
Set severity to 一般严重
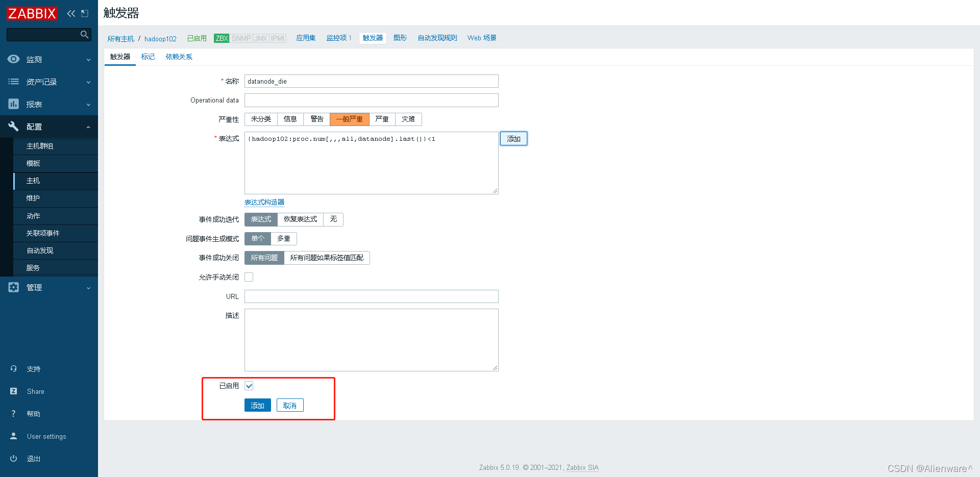[350, 119]
